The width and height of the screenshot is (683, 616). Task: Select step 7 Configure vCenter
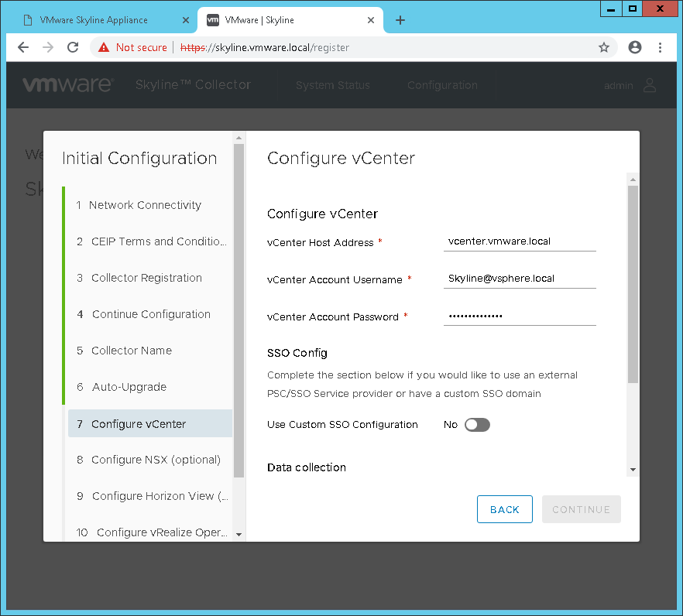click(150, 423)
